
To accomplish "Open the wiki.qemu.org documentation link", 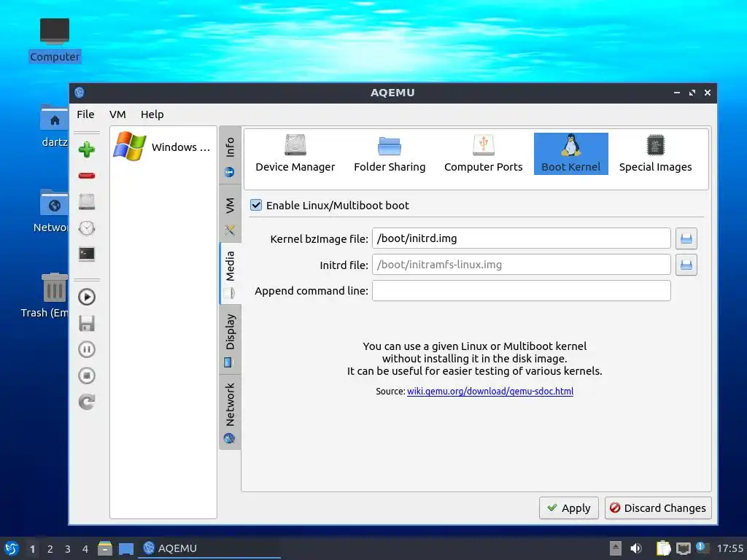I will coord(490,391).
